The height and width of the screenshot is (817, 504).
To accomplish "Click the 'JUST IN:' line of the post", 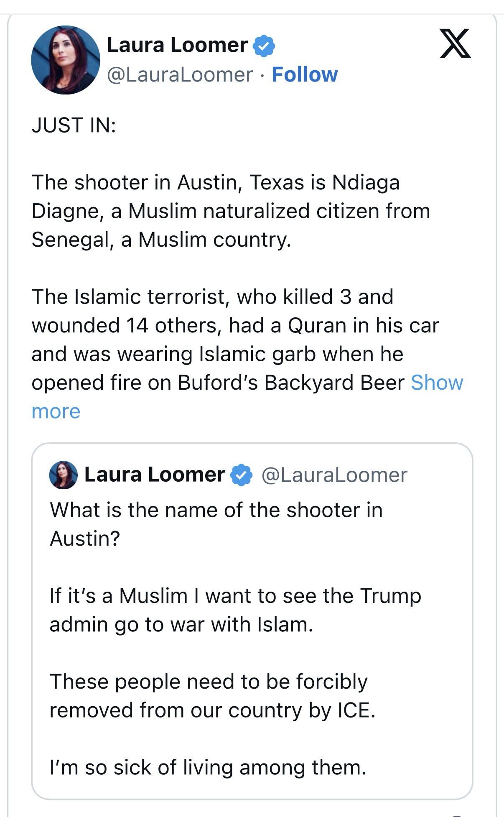I will (74, 125).
